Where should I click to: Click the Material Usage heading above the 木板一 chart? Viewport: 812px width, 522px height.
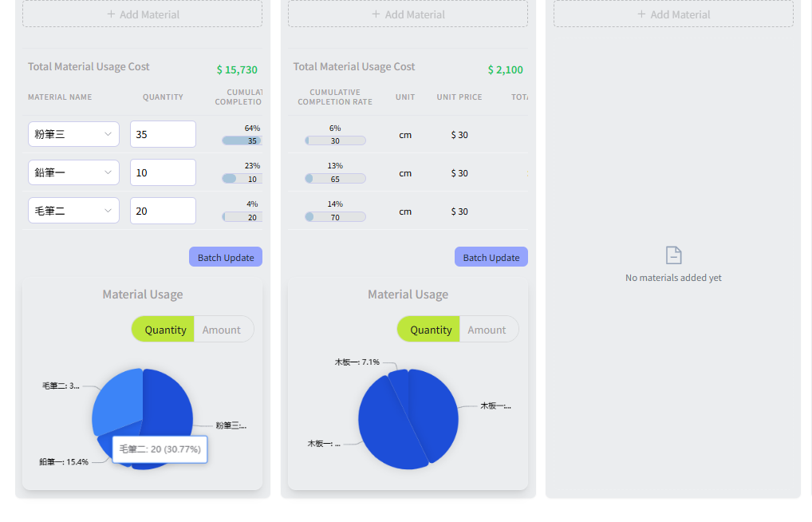[x=408, y=295]
